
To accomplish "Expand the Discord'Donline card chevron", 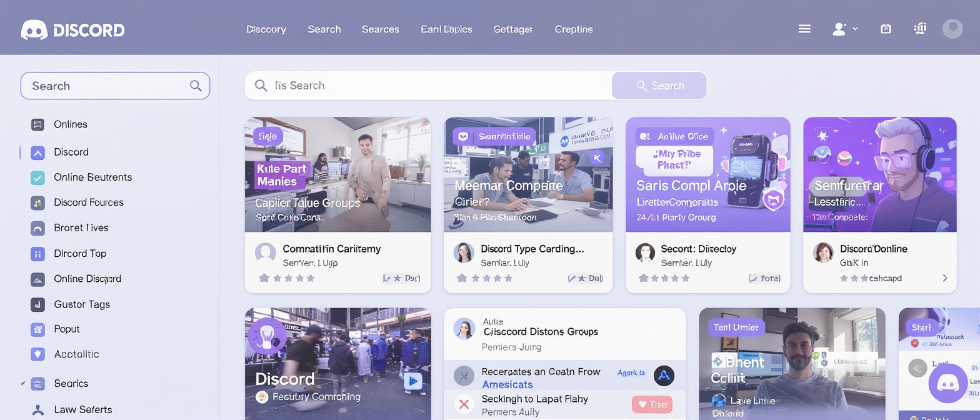I will pyautogui.click(x=944, y=278).
